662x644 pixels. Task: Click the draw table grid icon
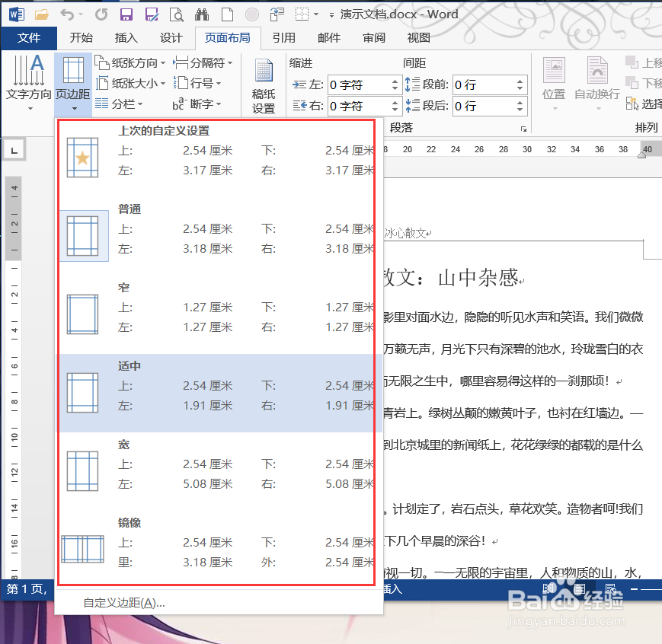click(302, 14)
